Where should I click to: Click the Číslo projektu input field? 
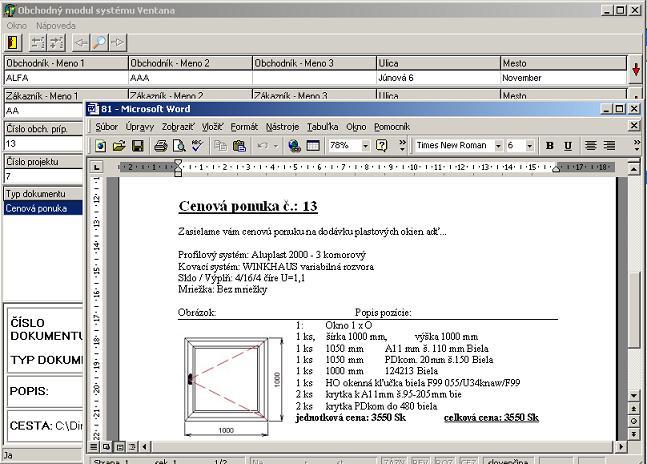coord(42,176)
